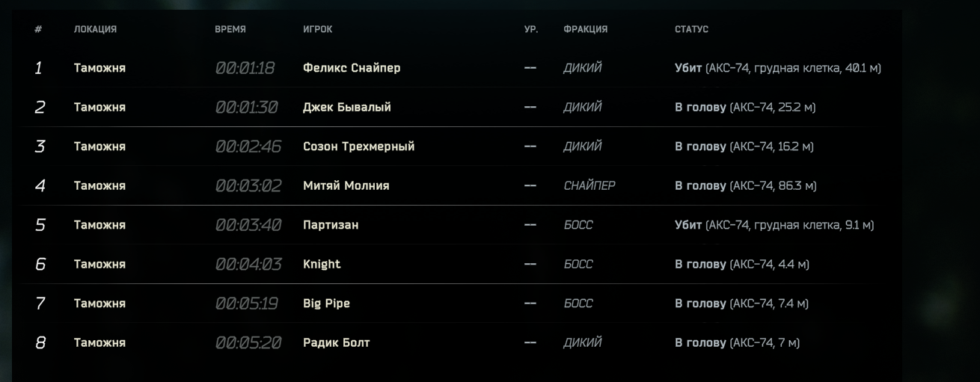This screenshot has height=382, width=980.
Task: Select player Джек Бывалый
Action: 346,107
